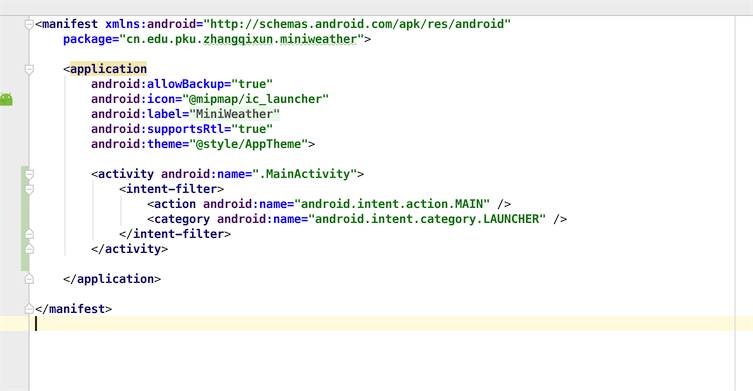Click the closing application fold marker
Viewport: 753px width, 391px height.
29,279
